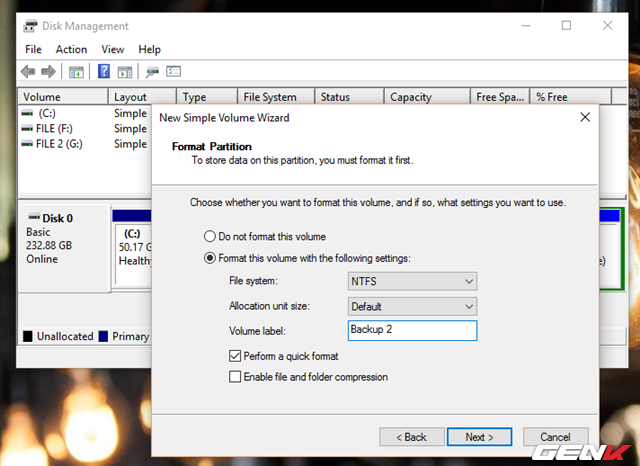Click the properties list toolbar icon
Screen dimensions: 640x466
(174, 71)
